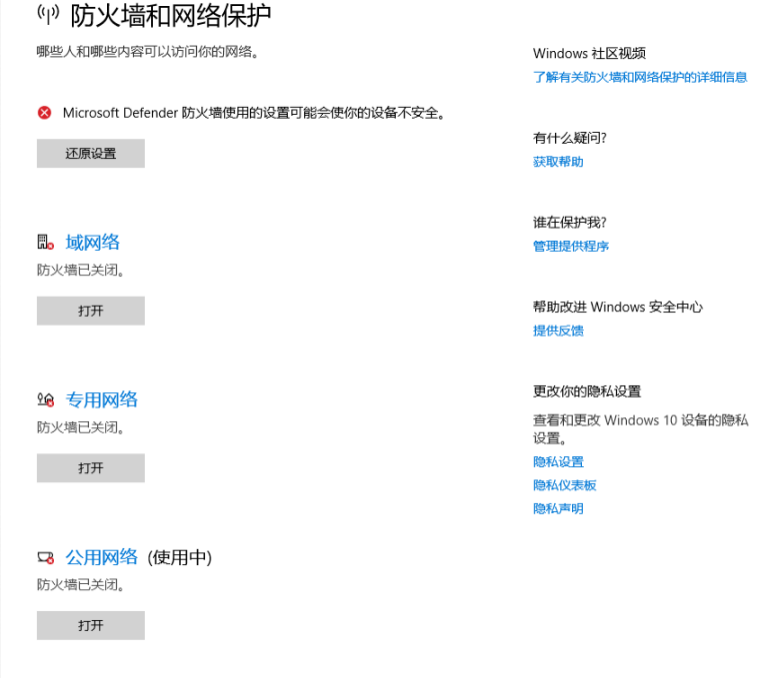Open the 域网络 link
This screenshot has height=678, width=782.
tap(93, 242)
